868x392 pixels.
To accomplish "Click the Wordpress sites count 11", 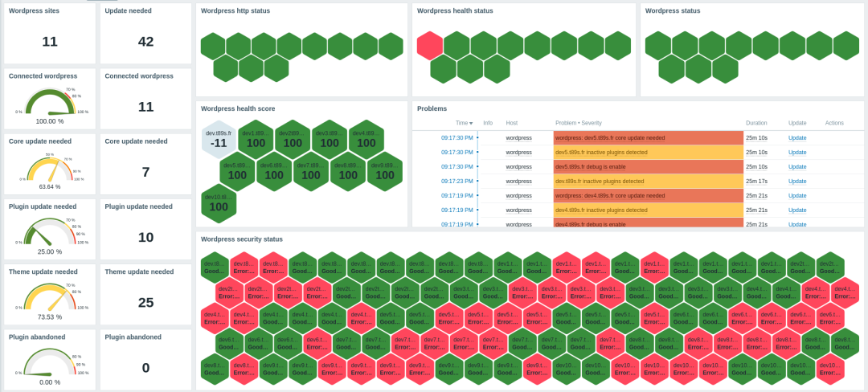I will (50, 42).
